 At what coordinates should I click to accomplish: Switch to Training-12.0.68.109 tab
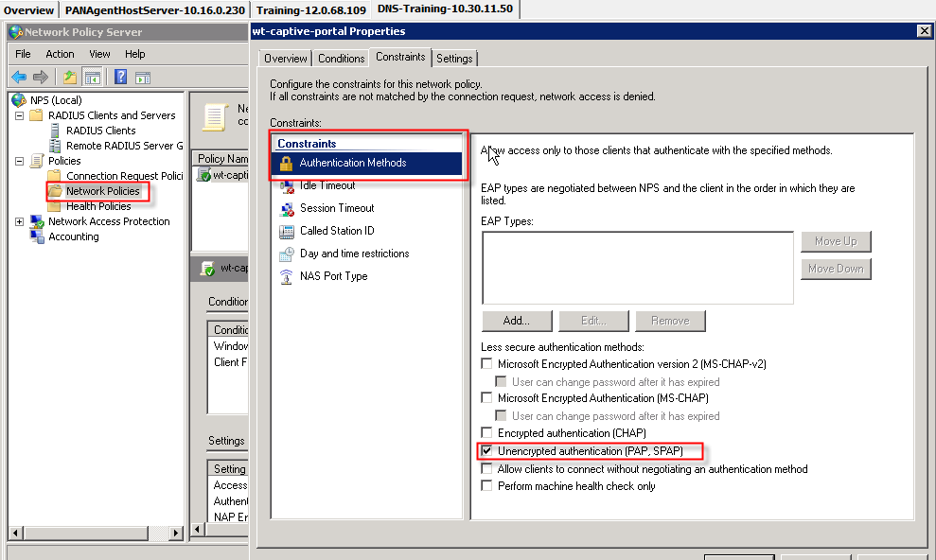(311, 10)
